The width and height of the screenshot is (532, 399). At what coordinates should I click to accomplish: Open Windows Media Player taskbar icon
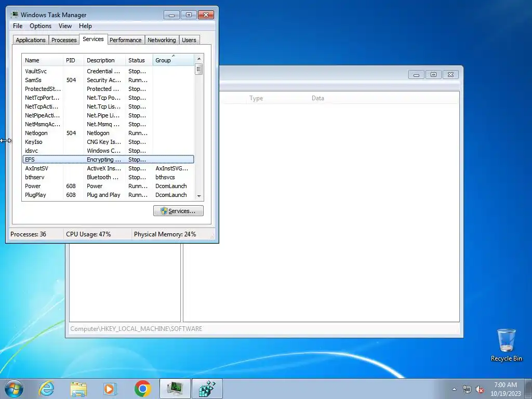[x=110, y=389]
